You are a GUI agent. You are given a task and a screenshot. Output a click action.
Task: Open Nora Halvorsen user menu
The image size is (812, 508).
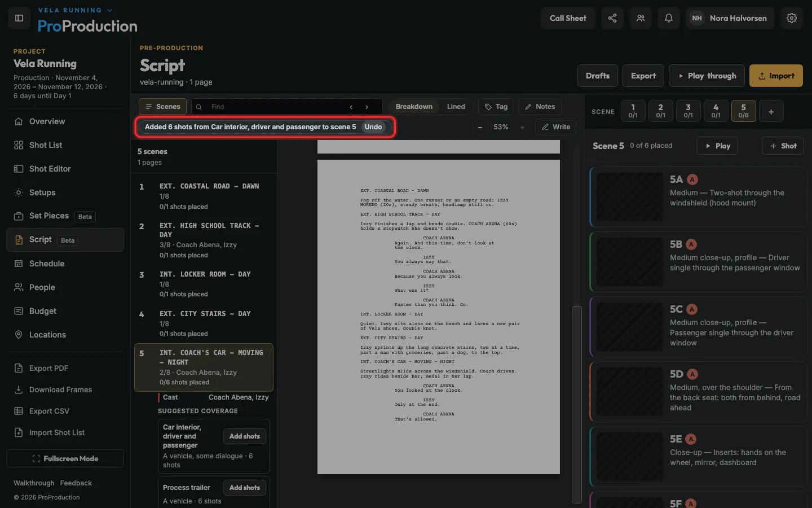730,18
